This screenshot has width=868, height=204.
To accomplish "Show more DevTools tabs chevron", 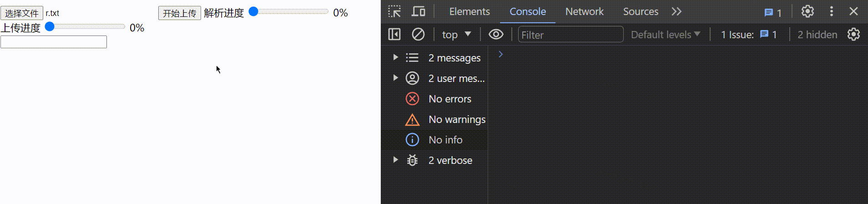I will [x=676, y=11].
